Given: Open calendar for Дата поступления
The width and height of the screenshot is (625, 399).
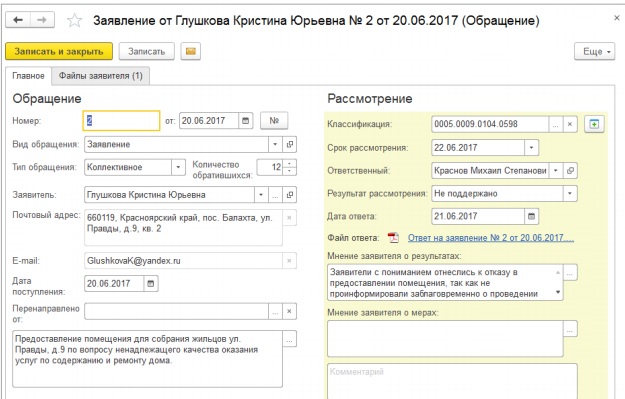Looking at the screenshot, I should [151, 283].
